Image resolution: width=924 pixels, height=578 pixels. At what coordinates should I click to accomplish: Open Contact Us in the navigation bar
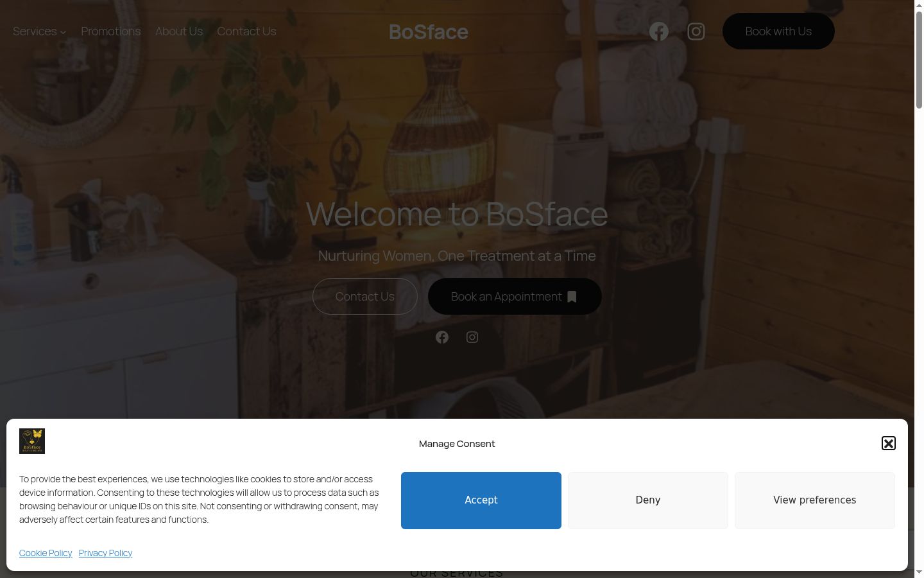[x=246, y=31]
